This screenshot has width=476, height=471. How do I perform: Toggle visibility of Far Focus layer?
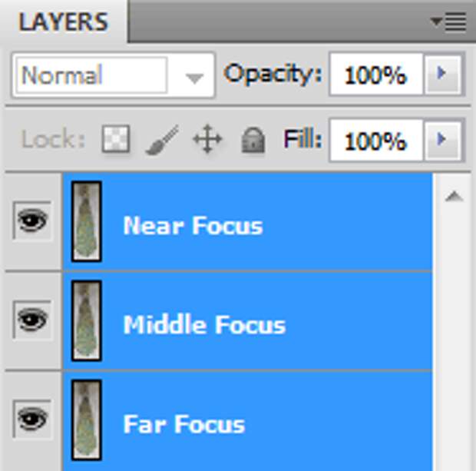pyautogui.click(x=32, y=419)
